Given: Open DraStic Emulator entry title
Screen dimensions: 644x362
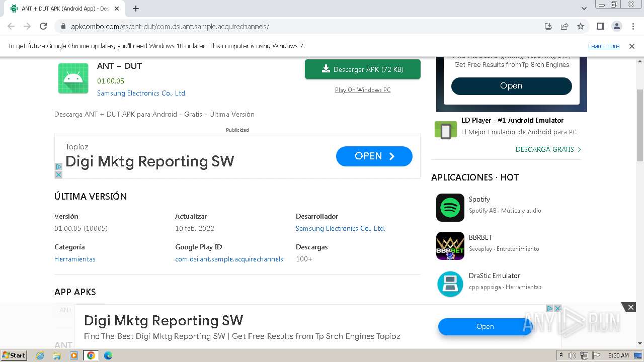Looking at the screenshot, I should pos(495,276).
